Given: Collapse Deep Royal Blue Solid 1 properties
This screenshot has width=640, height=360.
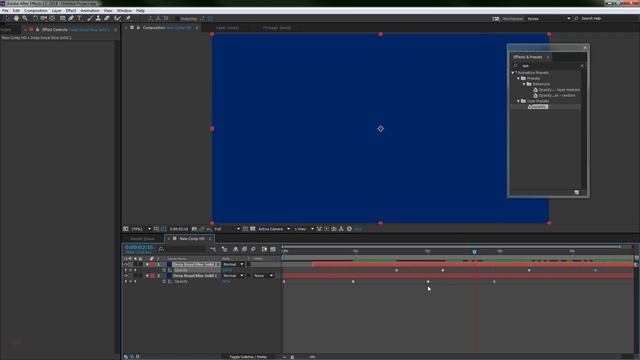Looking at the screenshot, I should 147,276.
